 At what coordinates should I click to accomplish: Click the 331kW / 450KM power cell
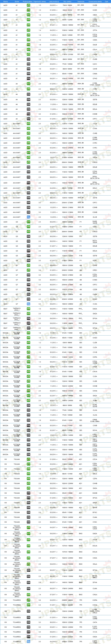click(x=68, y=157)
